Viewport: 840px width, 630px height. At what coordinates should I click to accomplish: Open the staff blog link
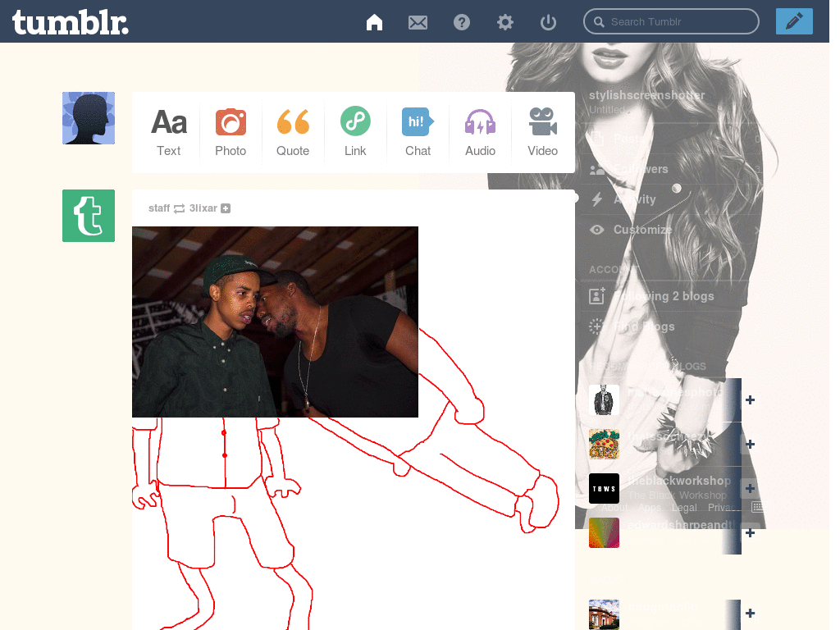[159, 208]
